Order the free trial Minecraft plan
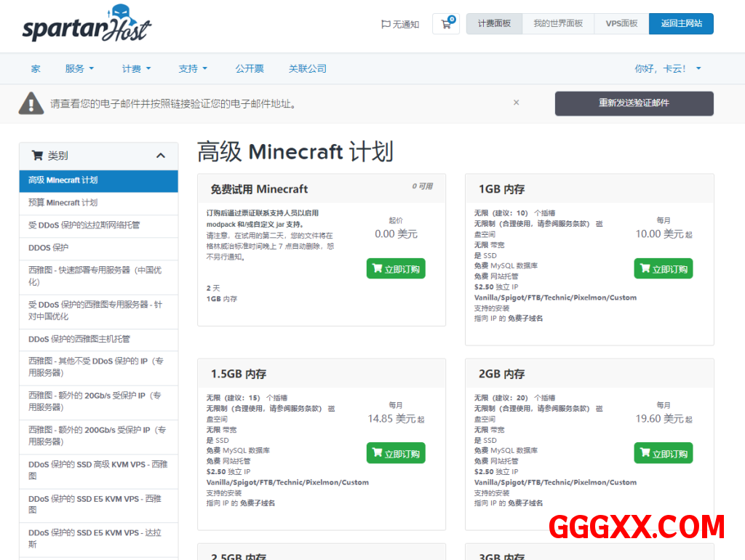 point(396,269)
